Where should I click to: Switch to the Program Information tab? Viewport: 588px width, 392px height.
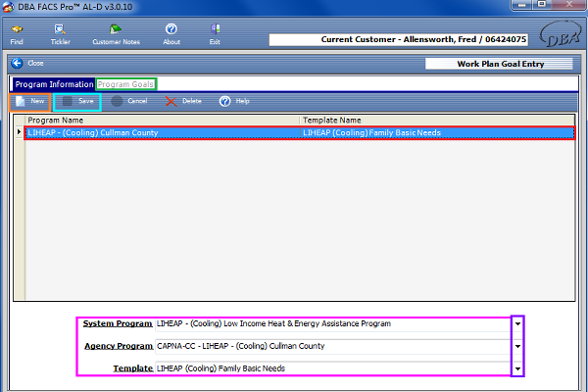(x=54, y=84)
